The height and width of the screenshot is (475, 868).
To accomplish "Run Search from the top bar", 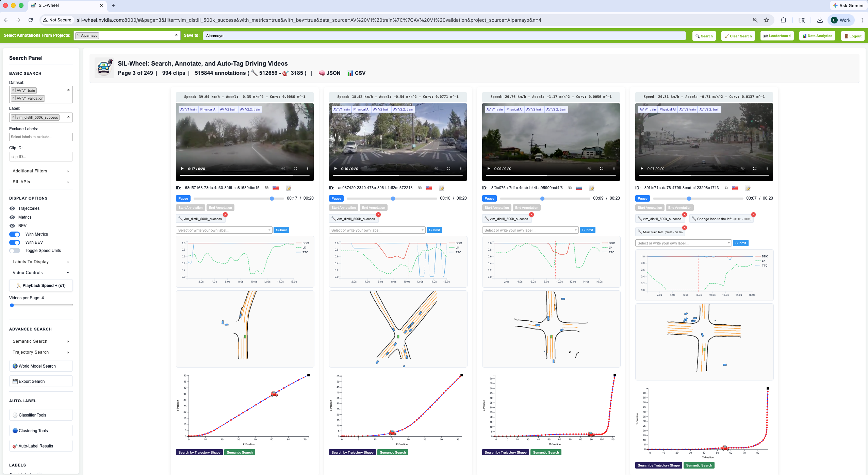I will coord(704,36).
